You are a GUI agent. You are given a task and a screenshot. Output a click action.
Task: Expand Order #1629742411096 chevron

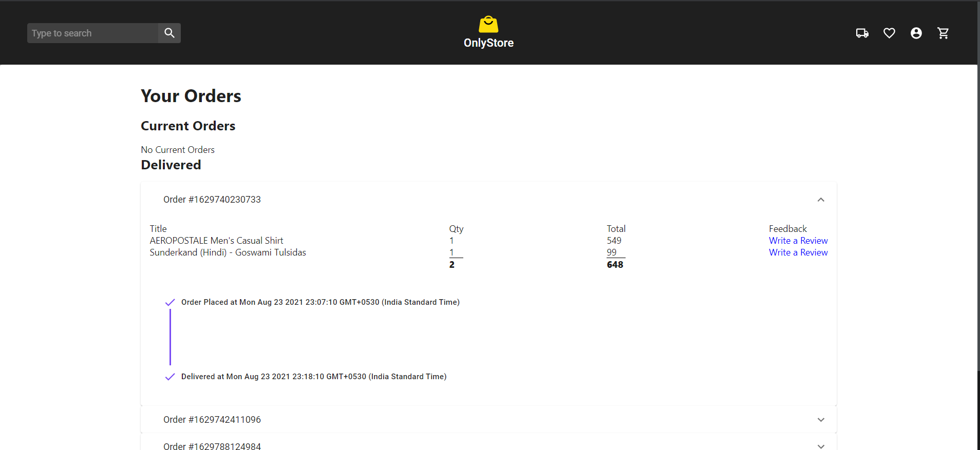pyautogui.click(x=821, y=420)
